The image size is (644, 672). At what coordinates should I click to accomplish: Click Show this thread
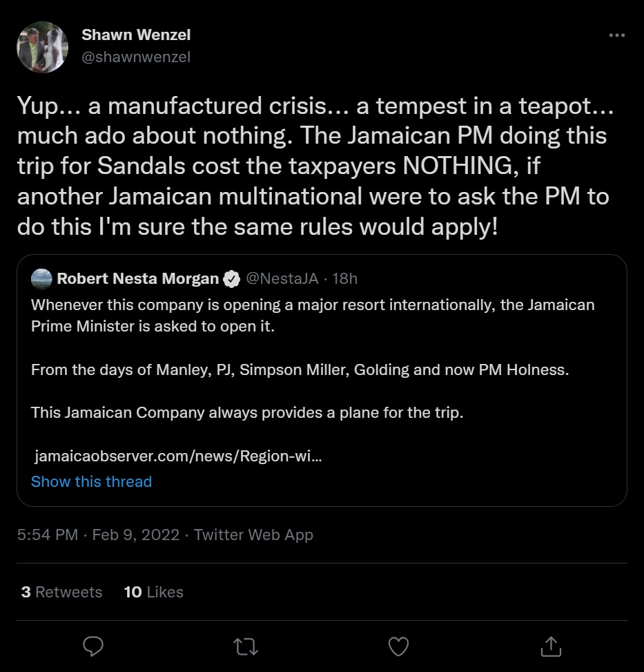pos(91,481)
